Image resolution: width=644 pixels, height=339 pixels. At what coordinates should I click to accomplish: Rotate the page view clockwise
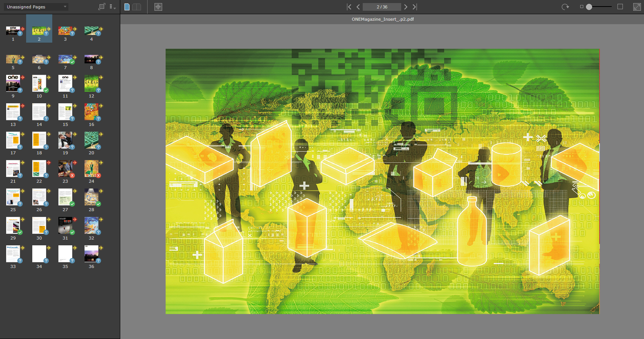pos(565,7)
